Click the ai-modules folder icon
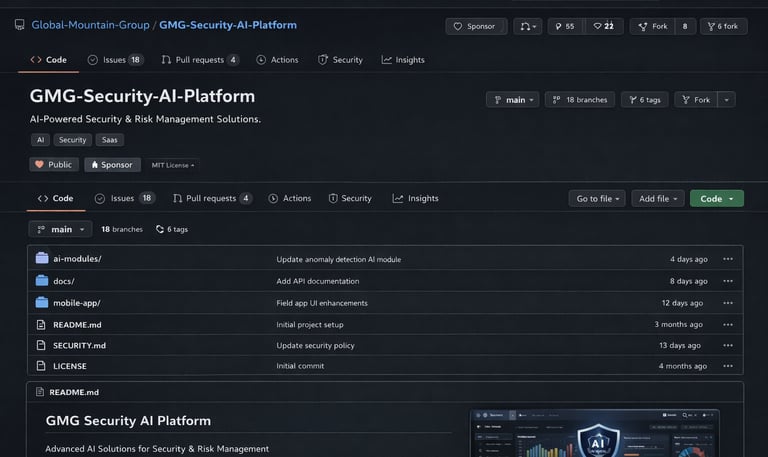 coord(42,258)
